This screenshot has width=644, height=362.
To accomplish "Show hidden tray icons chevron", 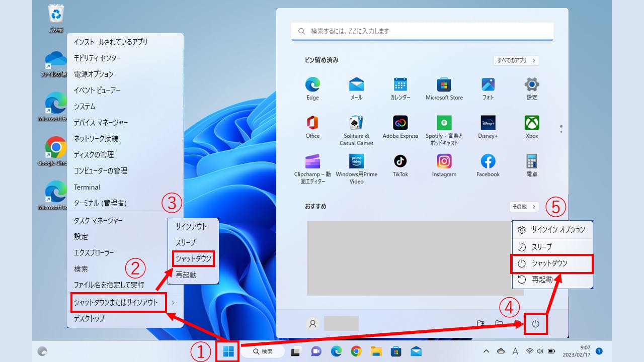I will point(486,351).
